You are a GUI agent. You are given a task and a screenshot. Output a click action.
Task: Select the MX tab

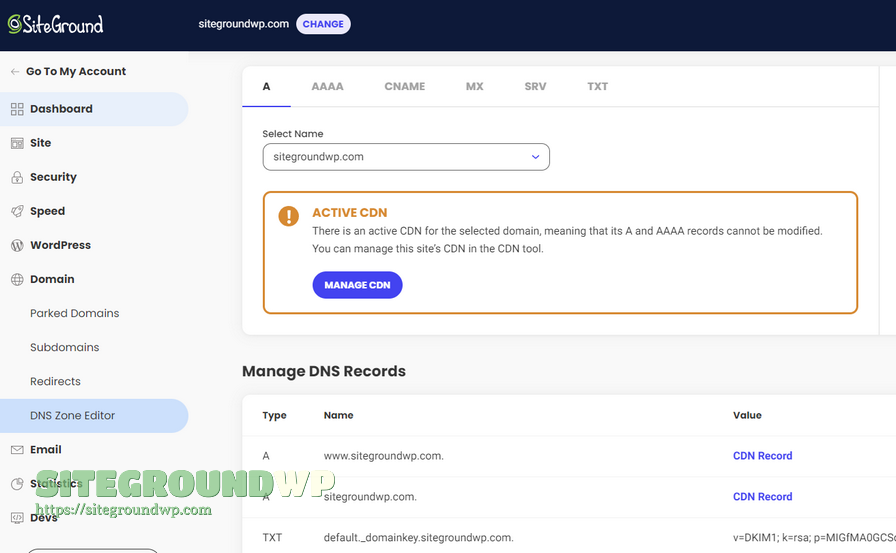point(474,86)
